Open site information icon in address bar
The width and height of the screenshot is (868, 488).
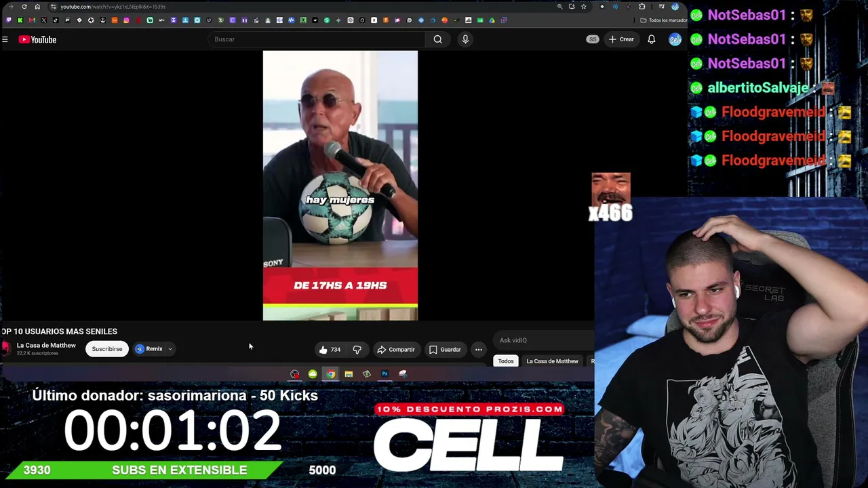(x=53, y=7)
